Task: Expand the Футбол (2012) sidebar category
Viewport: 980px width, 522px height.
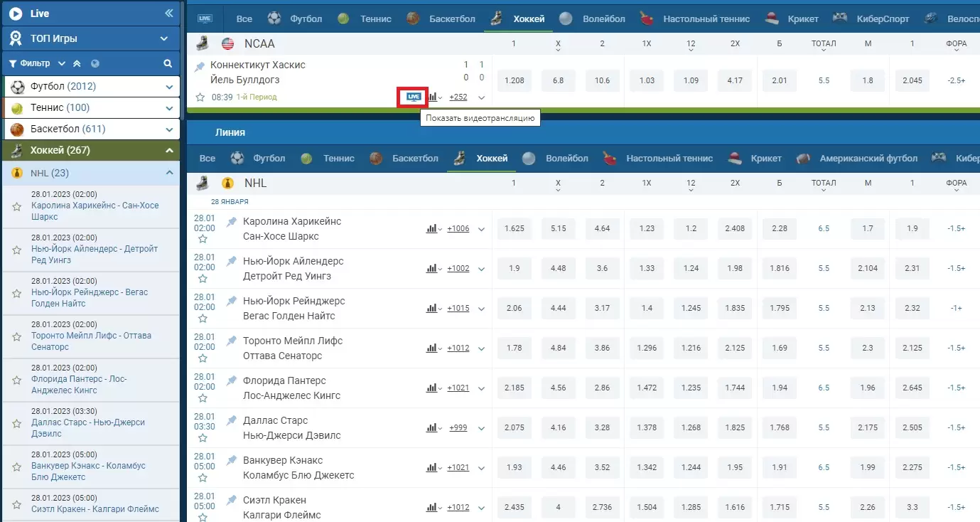Action: tap(169, 87)
